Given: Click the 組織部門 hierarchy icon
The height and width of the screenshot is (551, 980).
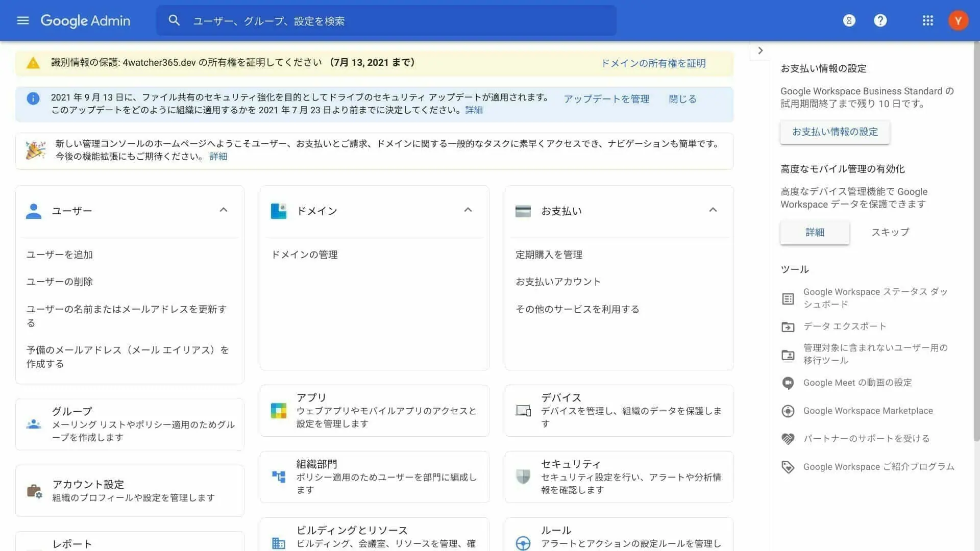Looking at the screenshot, I should (x=279, y=477).
